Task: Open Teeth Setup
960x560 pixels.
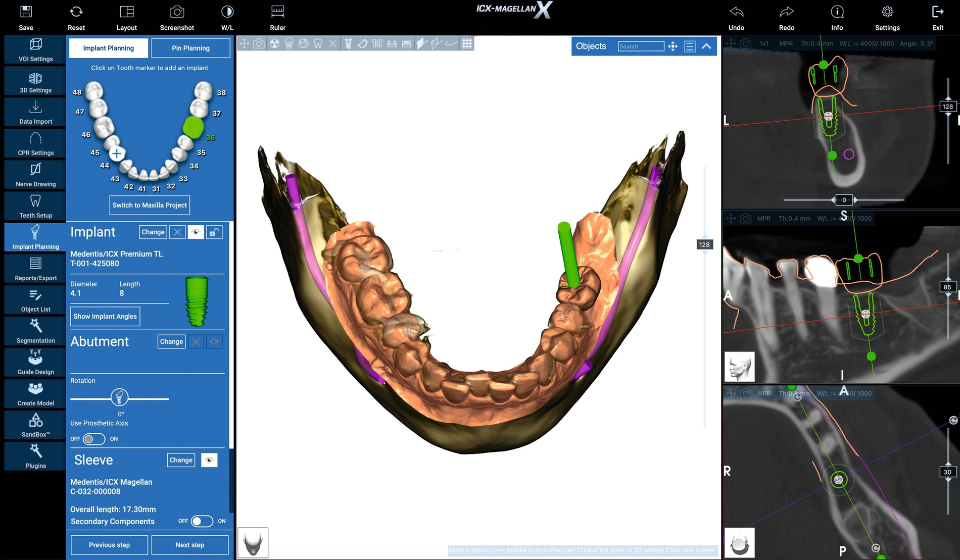Action: 35,207
